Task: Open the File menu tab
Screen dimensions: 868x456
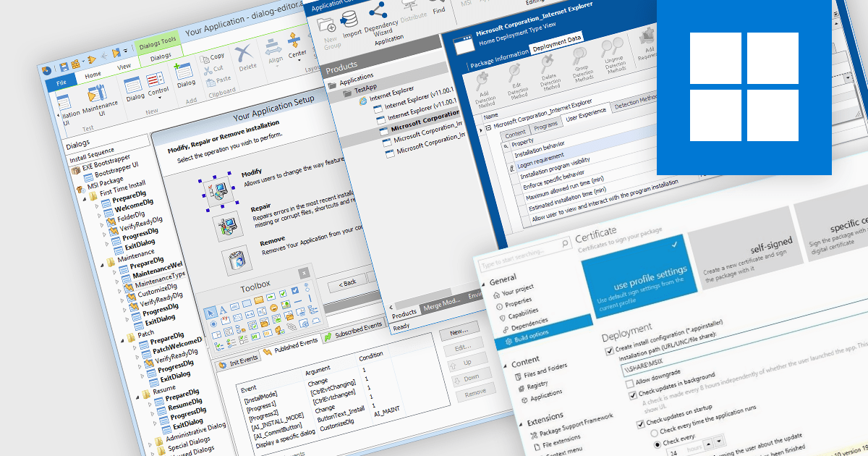Action: (61, 83)
